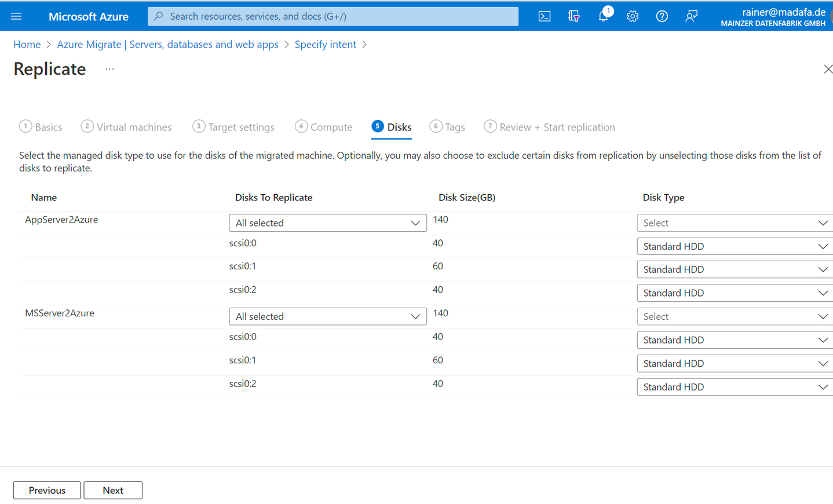Click the Disks To Replicate column header
This screenshot has width=833, height=504.
coord(273,198)
